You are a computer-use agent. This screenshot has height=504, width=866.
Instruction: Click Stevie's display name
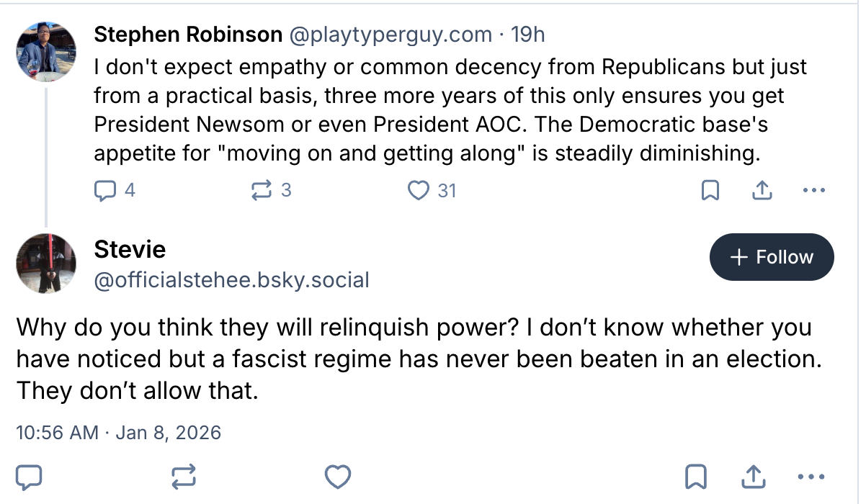click(130, 250)
